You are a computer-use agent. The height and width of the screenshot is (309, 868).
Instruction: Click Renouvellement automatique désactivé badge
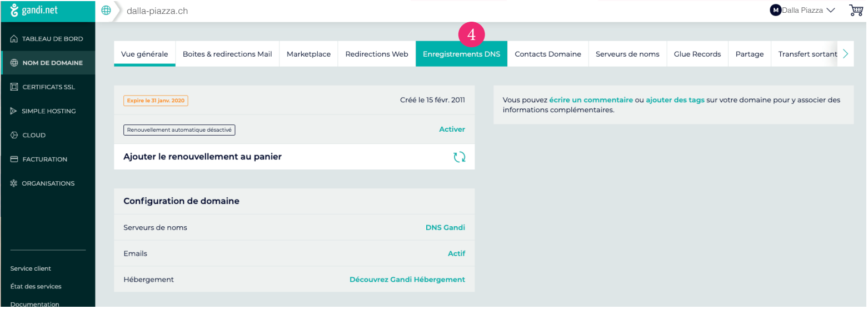click(179, 129)
